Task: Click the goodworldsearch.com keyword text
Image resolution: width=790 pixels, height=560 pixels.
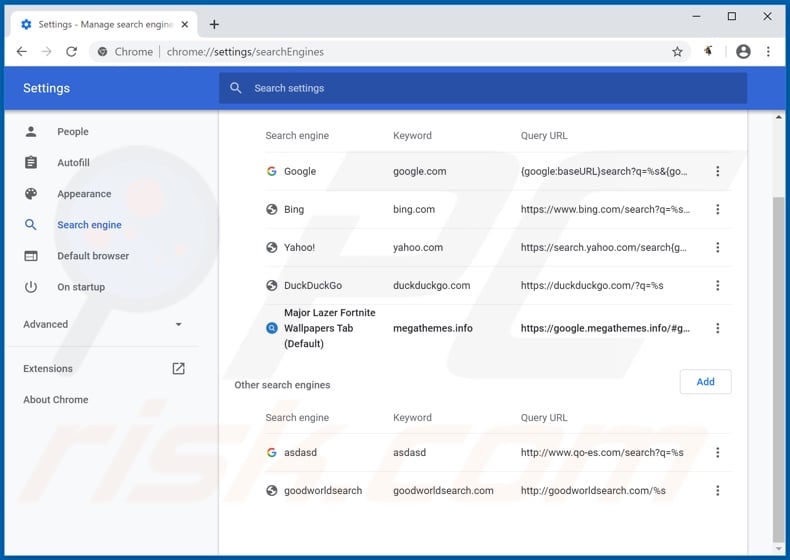Action: tap(443, 490)
